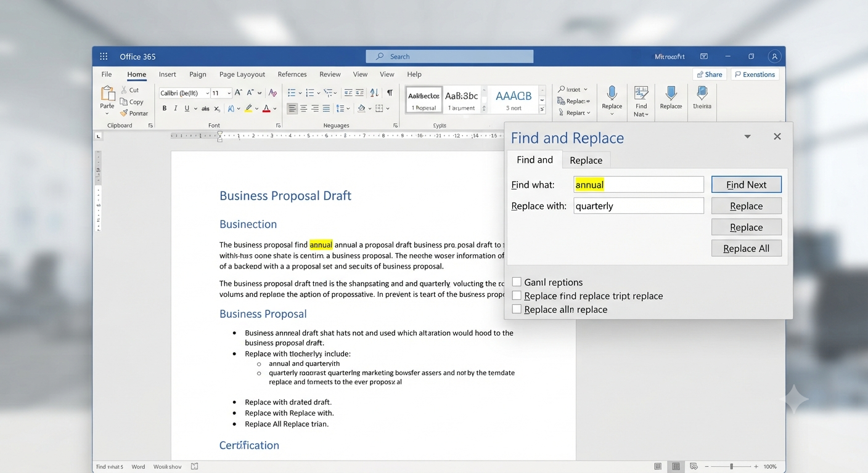Justify the paragraph text
868x473 pixels.
(x=326, y=108)
